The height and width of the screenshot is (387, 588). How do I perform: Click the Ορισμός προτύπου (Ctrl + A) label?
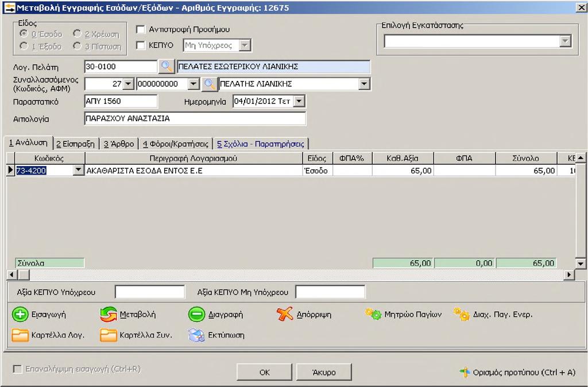coord(524,373)
